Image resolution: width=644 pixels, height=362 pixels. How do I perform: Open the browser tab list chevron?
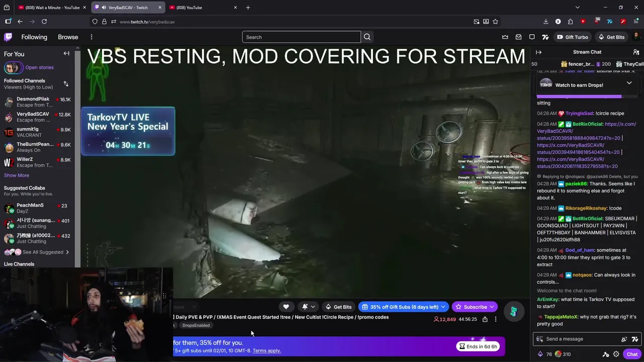click(x=577, y=8)
